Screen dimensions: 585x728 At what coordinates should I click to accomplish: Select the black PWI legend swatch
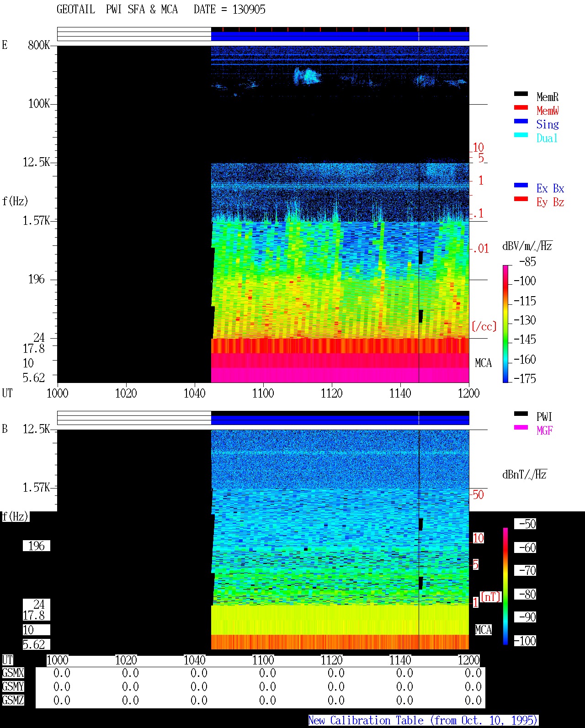(521, 414)
